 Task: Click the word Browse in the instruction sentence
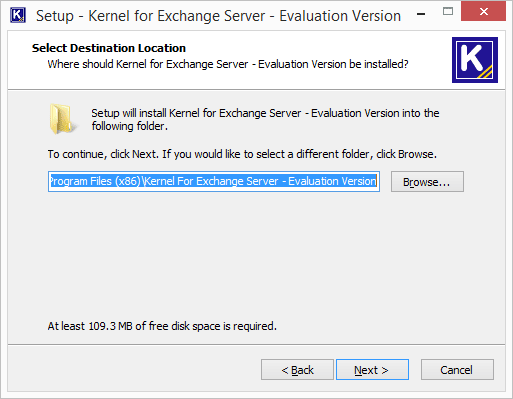(416, 154)
